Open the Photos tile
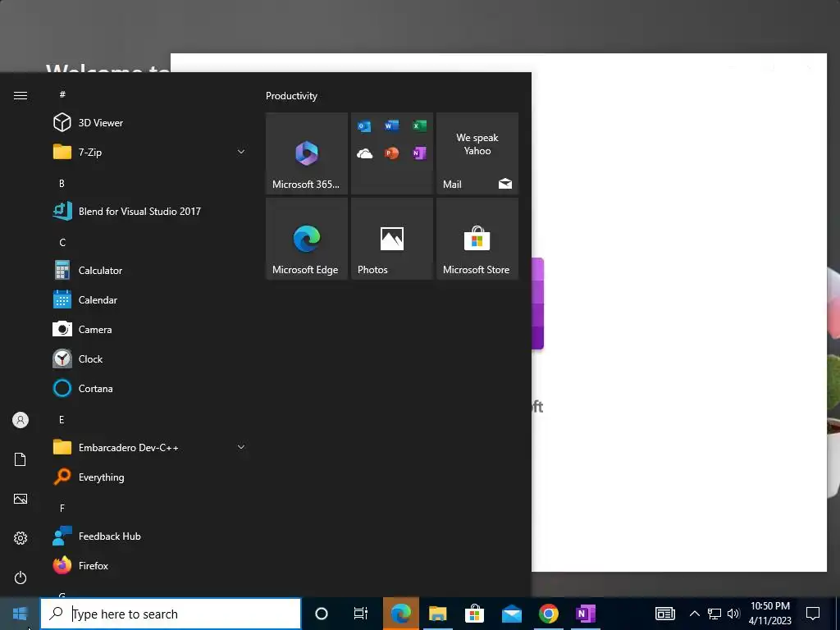The height and width of the screenshot is (630, 840). (391, 239)
